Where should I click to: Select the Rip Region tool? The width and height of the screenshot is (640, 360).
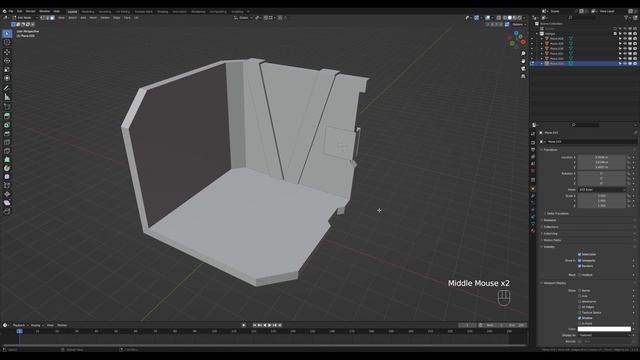[x=7, y=211]
